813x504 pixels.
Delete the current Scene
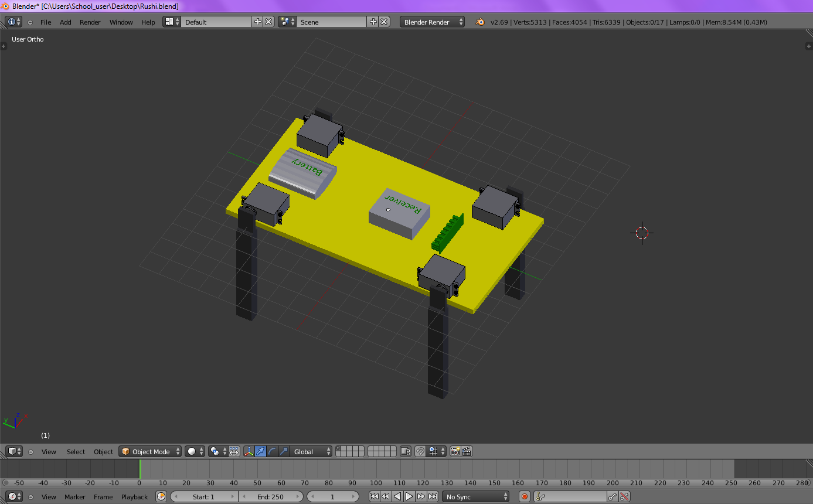(x=384, y=22)
